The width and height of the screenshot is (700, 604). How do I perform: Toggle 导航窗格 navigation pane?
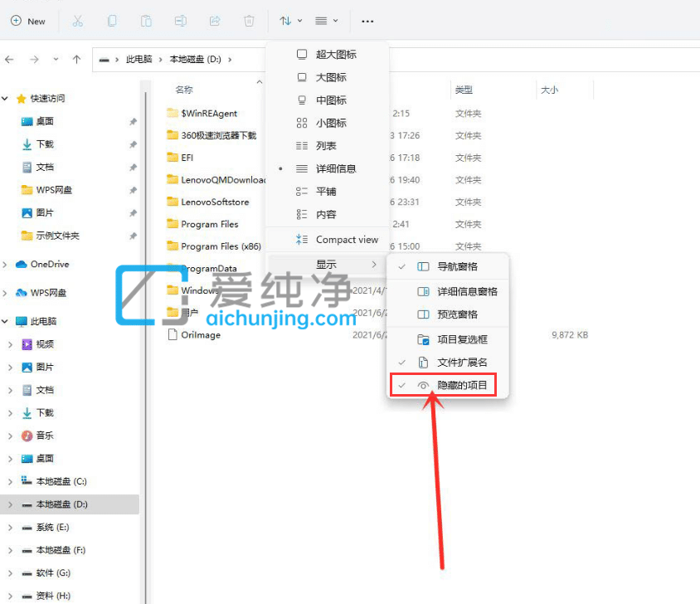coord(448,266)
